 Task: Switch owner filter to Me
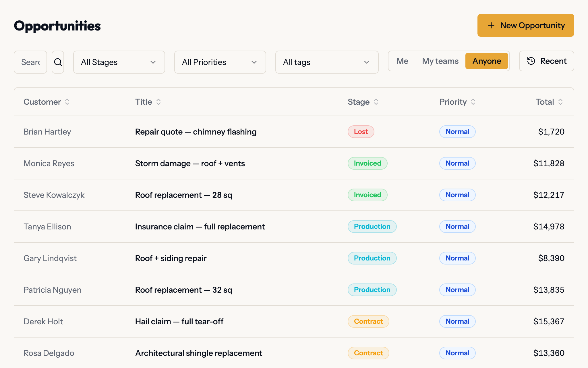tap(402, 61)
